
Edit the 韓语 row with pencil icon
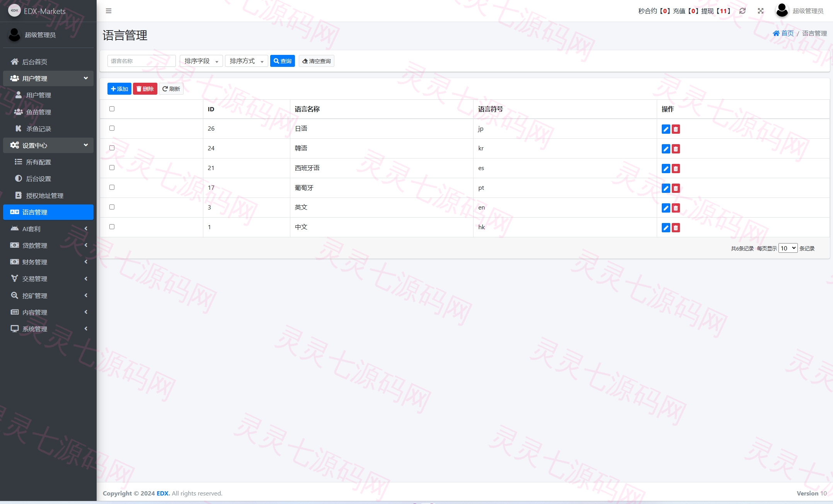click(x=666, y=149)
